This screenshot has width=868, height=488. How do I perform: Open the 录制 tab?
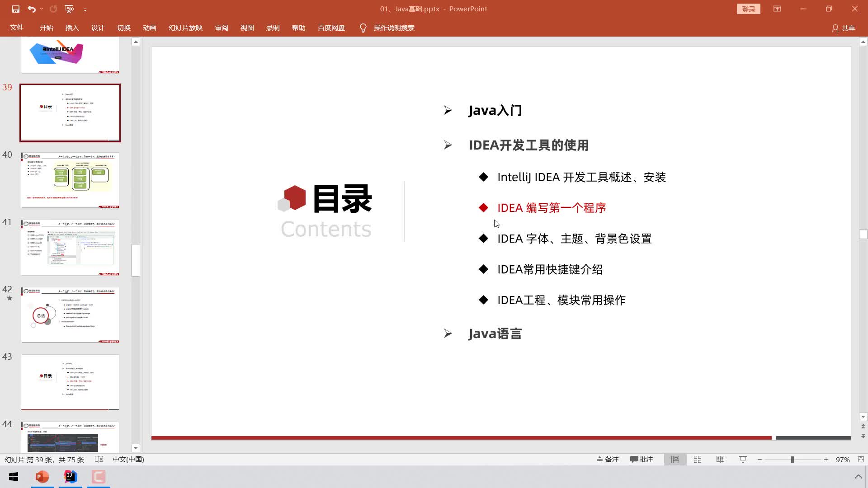(273, 28)
